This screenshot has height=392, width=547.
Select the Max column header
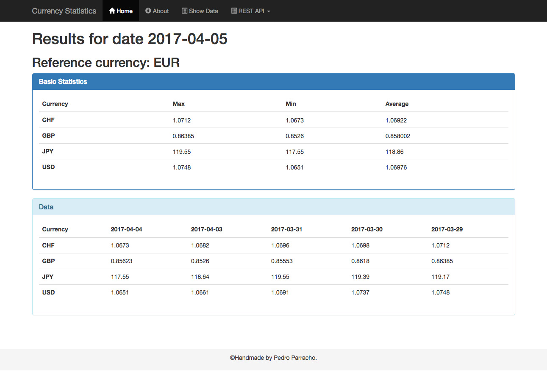[178, 104]
